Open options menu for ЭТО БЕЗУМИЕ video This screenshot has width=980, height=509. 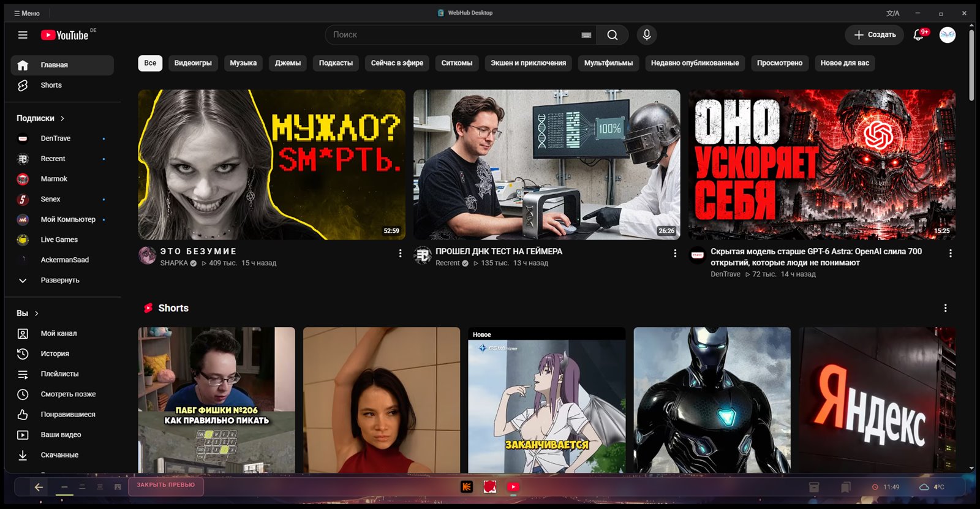click(x=400, y=253)
